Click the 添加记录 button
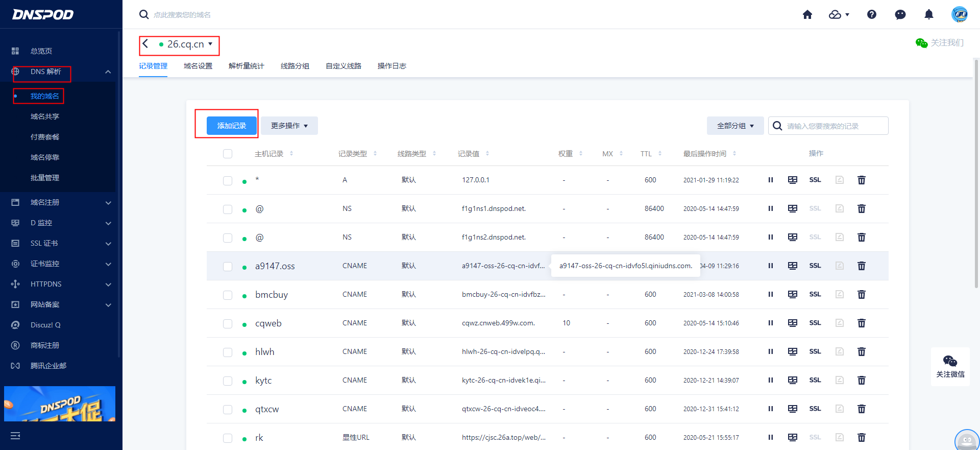This screenshot has height=450, width=980. click(231, 126)
